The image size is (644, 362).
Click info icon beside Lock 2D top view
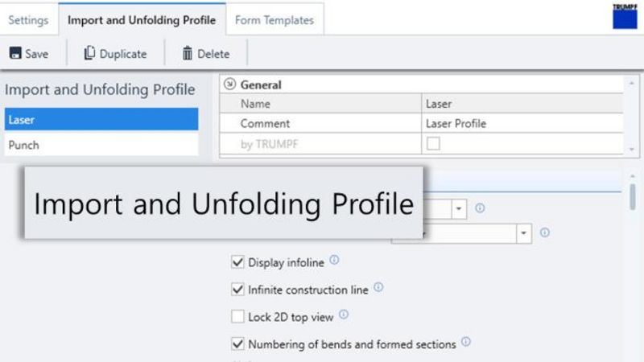344,315
